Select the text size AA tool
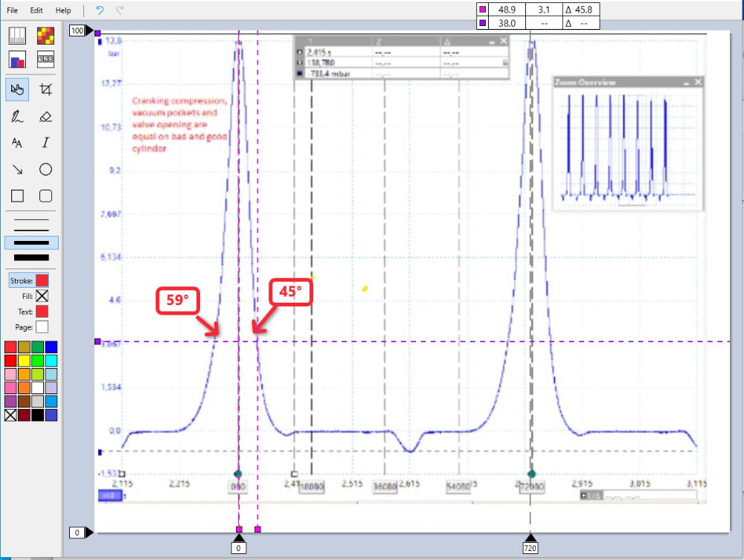 coord(17,143)
